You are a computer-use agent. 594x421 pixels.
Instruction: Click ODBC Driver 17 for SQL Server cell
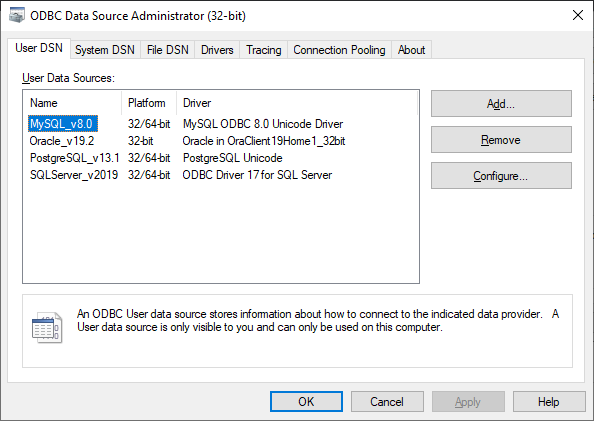(257, 175)
